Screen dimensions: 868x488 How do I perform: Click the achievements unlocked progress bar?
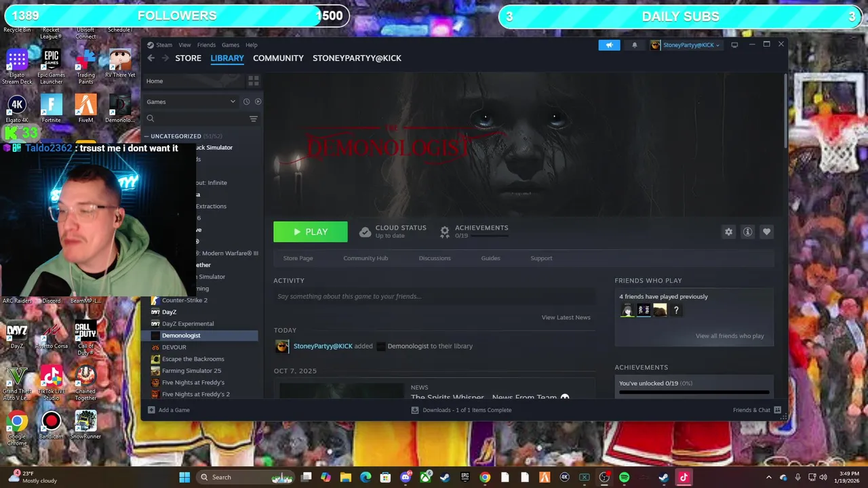coord(694,392)
